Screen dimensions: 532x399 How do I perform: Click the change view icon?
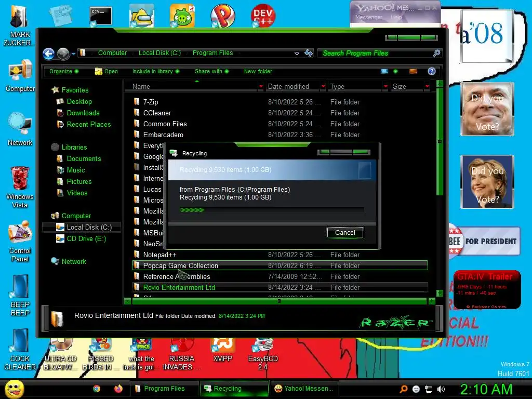click(x=384, y=71)
